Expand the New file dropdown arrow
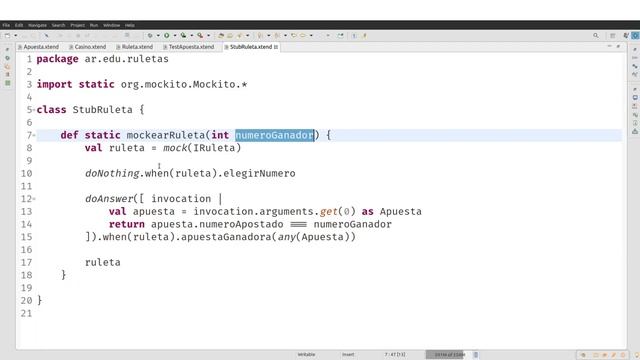The image size is (640, 360). coord(16,36)
